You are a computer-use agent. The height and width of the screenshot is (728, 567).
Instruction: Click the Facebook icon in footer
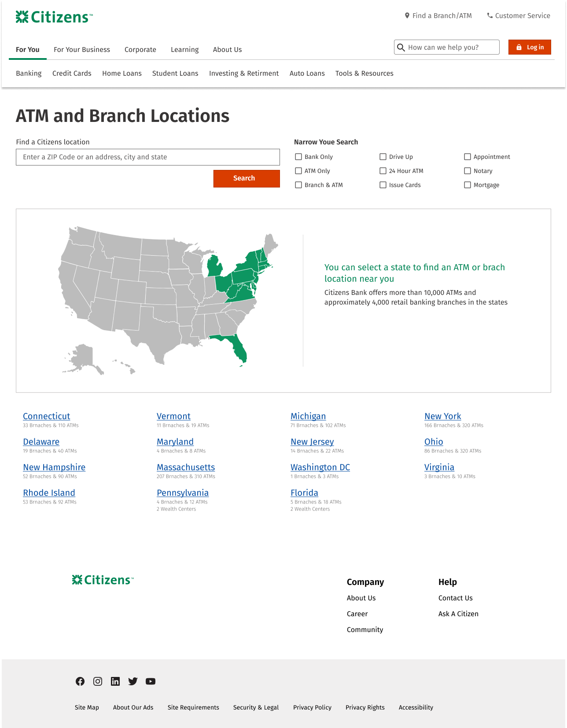pyautogui.click(x=80, y=681)
